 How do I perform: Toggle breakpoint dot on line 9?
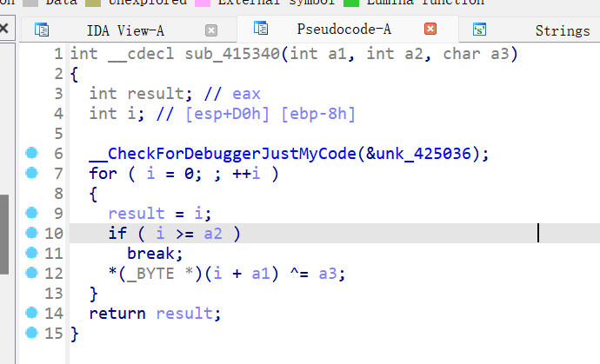point(32,213)
